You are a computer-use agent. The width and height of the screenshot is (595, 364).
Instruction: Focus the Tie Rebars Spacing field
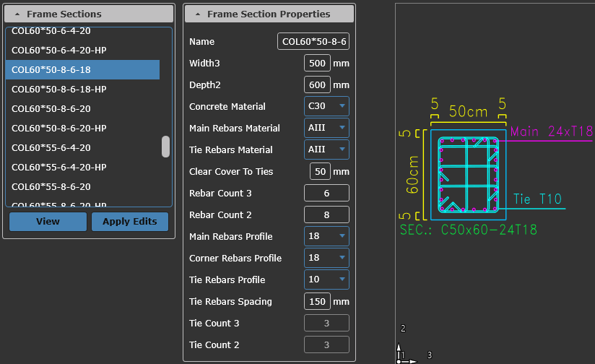coord(317,301)
